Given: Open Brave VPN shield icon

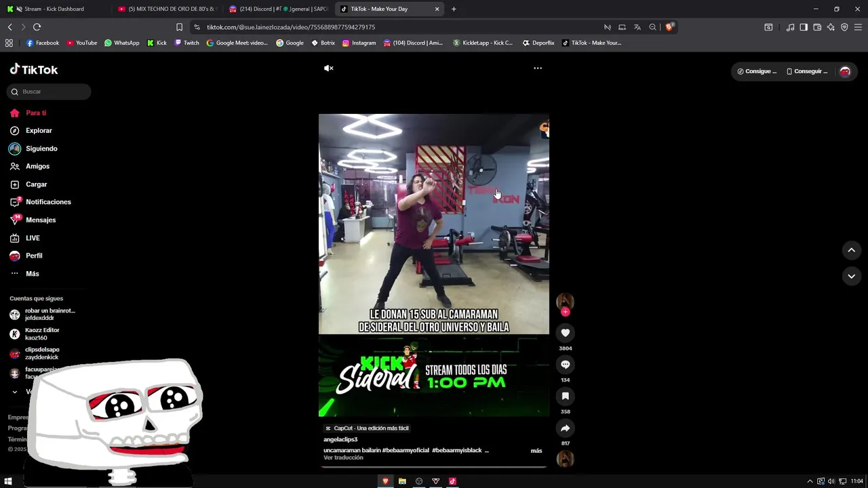Looking at the screenshot, I should (x=844, y=27).
